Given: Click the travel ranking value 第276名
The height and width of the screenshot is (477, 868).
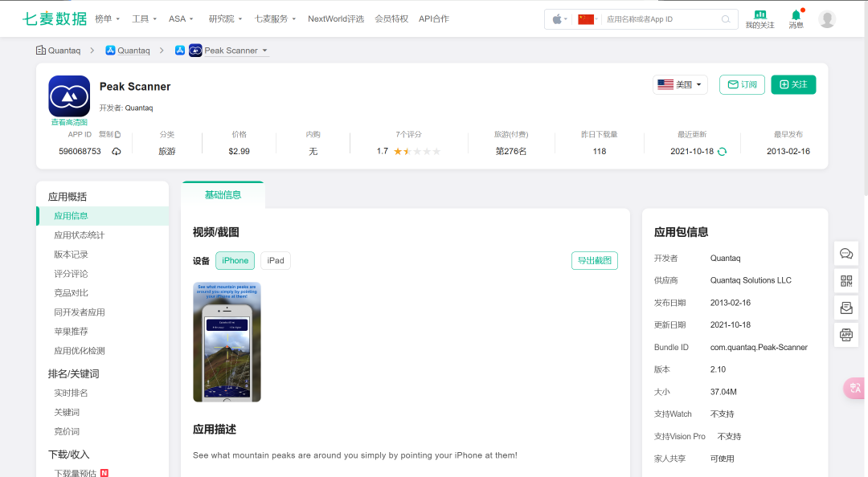Looking at the screenshot, I should [511, 152].
